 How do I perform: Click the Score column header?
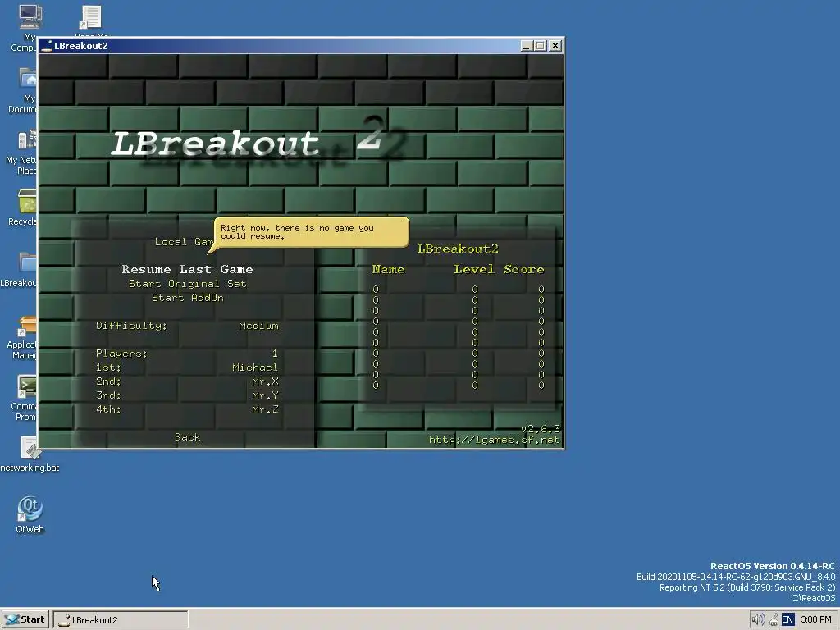[523, 269]
